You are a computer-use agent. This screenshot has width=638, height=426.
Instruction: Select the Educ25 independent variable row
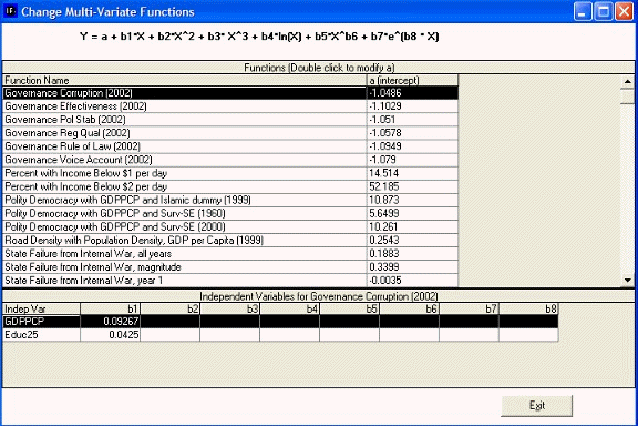coord(40,336)
